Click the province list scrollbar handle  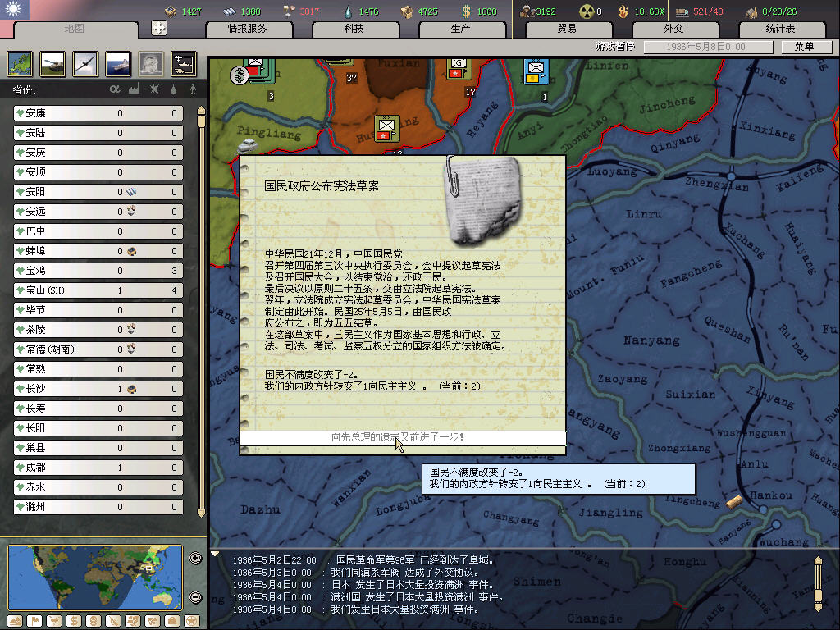(202, 121)
